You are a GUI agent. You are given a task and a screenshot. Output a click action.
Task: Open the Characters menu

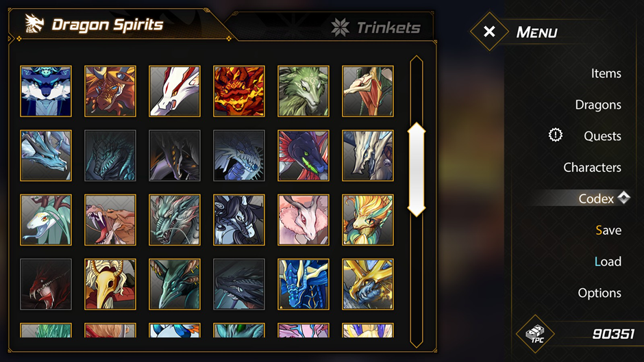click(592, 168)
